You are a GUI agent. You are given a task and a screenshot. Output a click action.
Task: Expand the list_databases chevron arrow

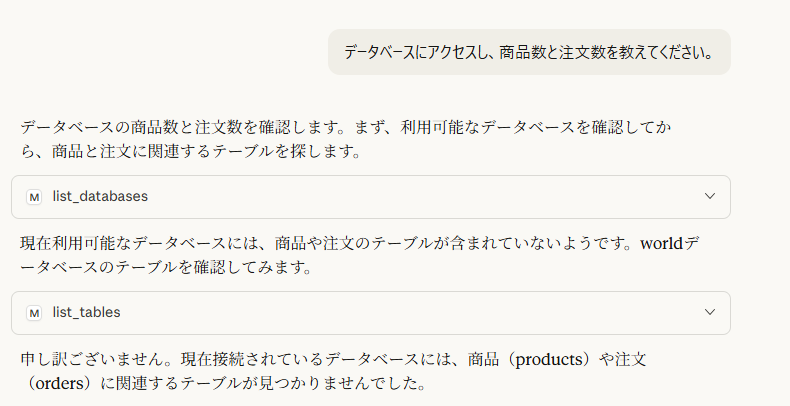710,197
